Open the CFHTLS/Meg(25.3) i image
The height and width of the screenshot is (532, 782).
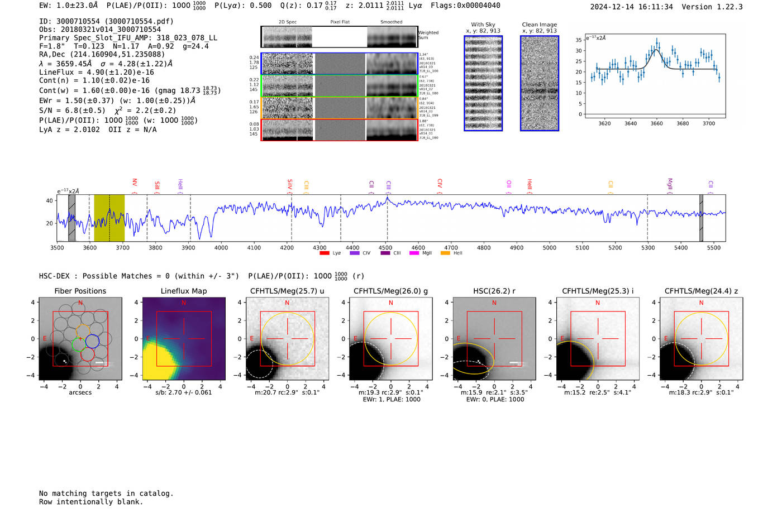pyautogui.click(x=598, y=338)
